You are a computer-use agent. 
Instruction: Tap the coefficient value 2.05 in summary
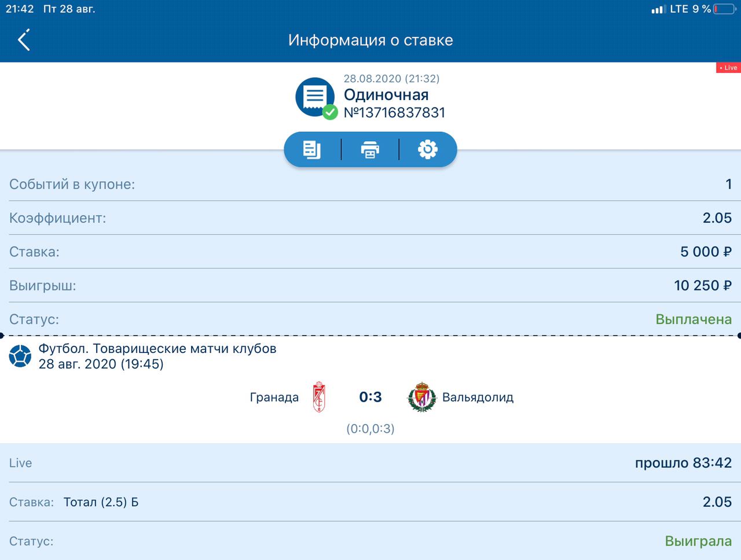click(x=717, y=218)
